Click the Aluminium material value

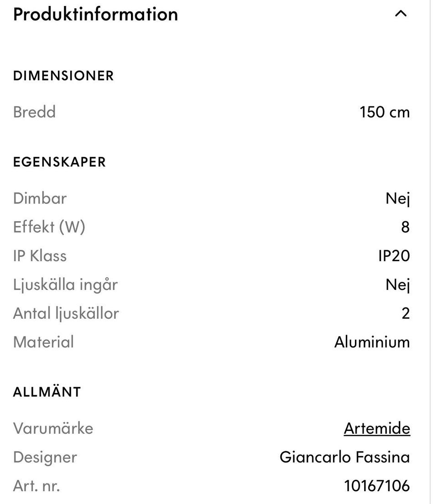[x=372, y=342]
